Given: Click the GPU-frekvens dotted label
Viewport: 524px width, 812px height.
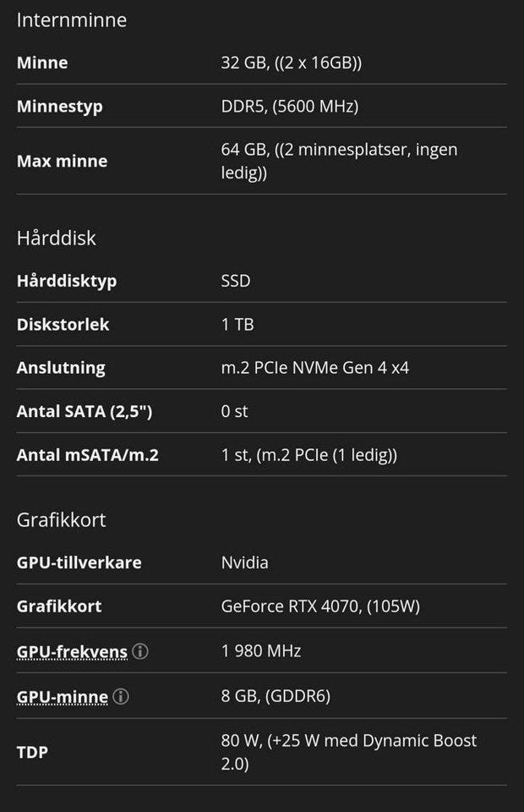Looking at the screenshot, I should 72,651.
